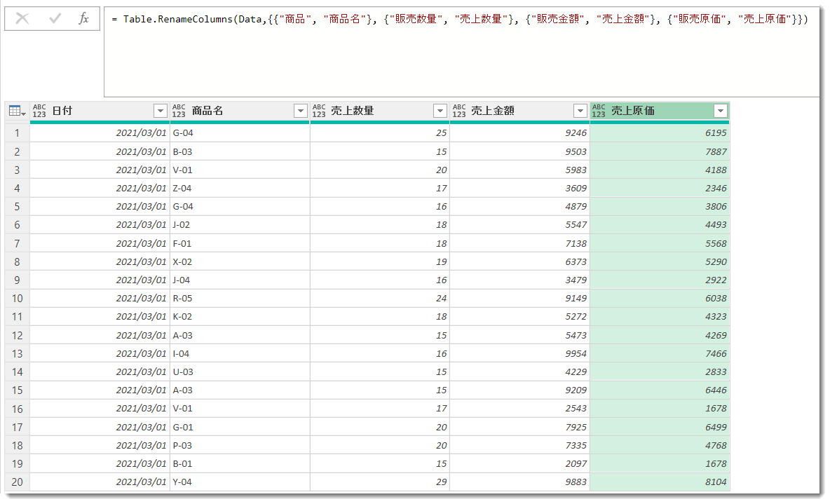The image size is (830, 504).
Task: Click cell F-01 in row 7
Action: (239, 243)
